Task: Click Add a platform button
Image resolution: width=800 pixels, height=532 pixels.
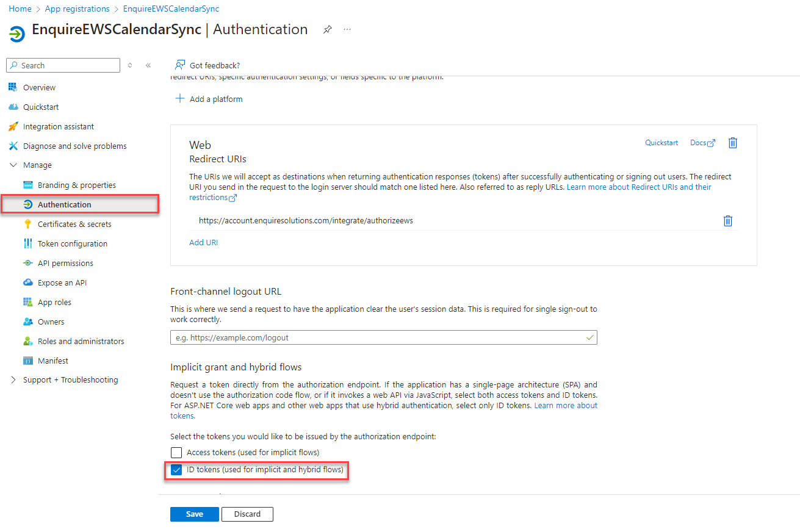Action: click(209, 99)
